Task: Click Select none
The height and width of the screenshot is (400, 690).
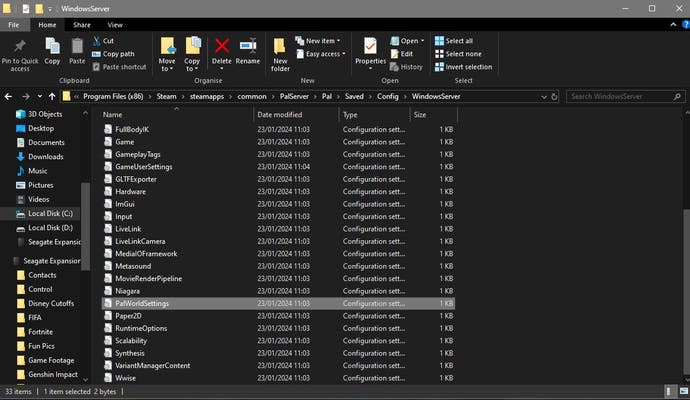Action: point(458,54)
